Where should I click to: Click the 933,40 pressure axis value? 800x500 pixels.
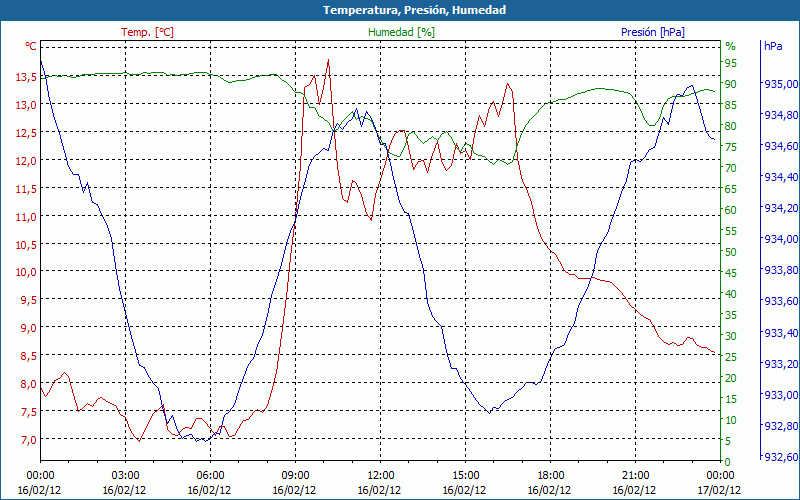[x=781, y=333]
